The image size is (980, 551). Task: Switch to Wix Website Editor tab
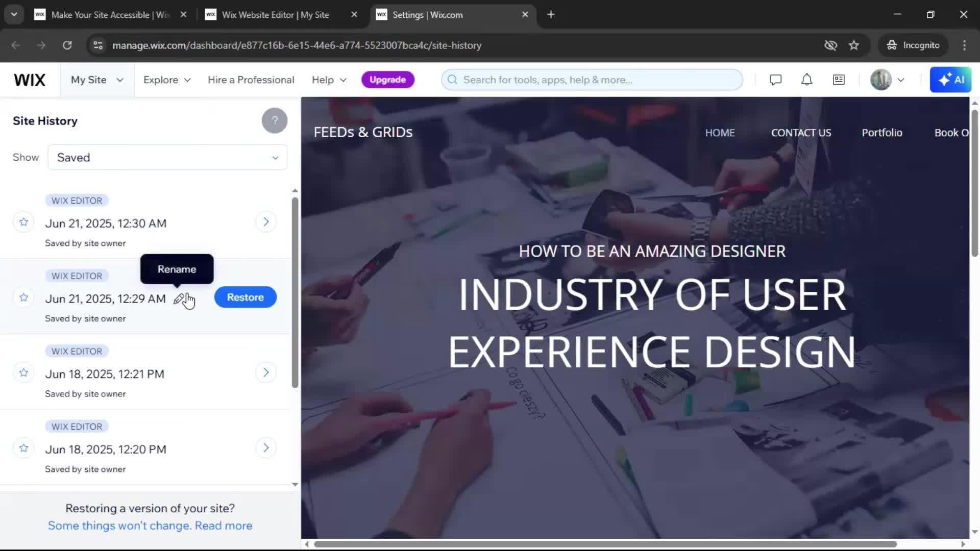pyautogui.click(x=276, y=15)
